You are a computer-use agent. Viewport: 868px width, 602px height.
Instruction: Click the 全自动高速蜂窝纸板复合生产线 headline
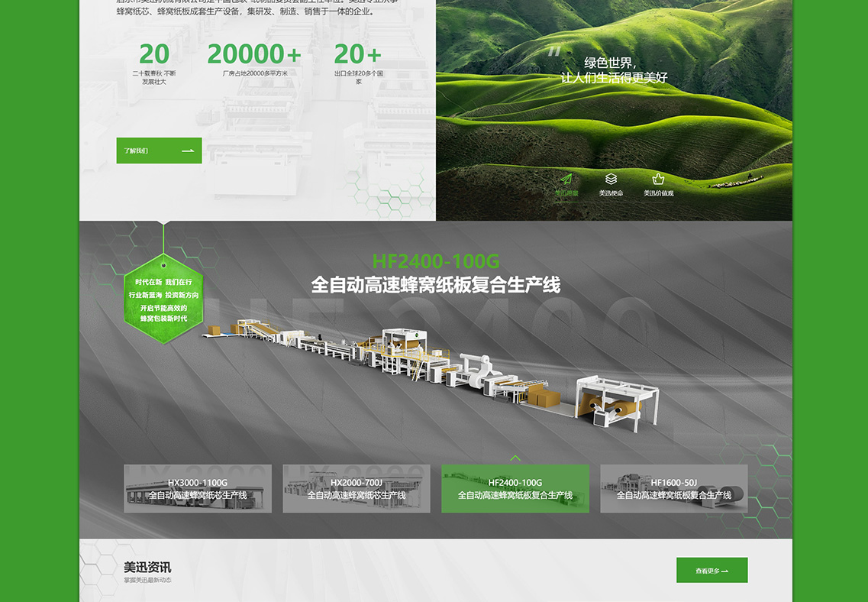click(x=435, y=285)
